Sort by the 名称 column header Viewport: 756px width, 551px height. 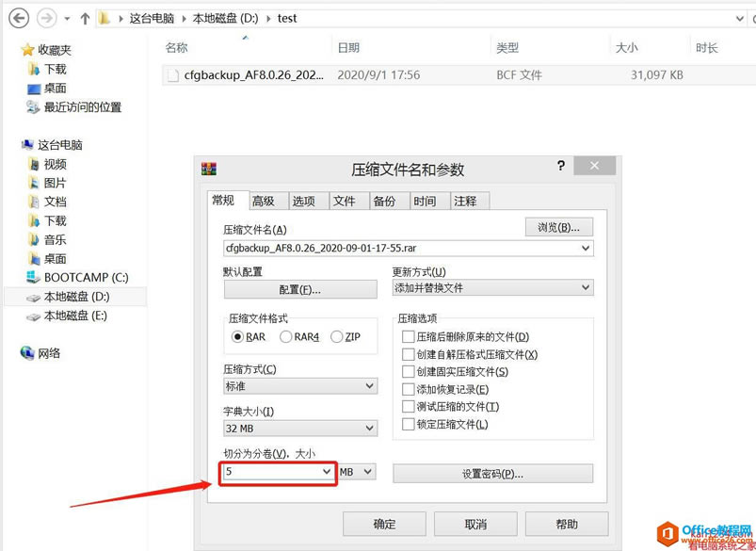coord(176,48)
